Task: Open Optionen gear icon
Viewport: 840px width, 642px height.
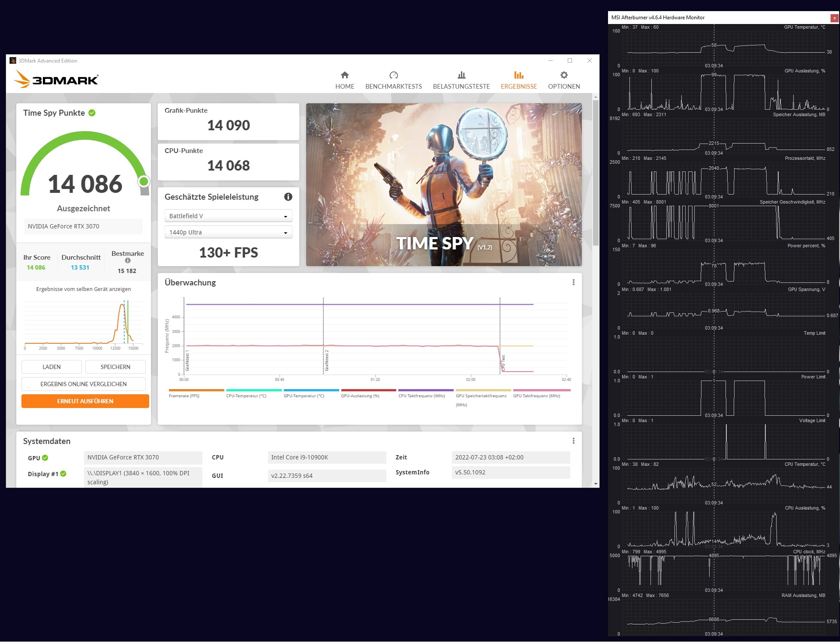Action: [x=564, y=75]
